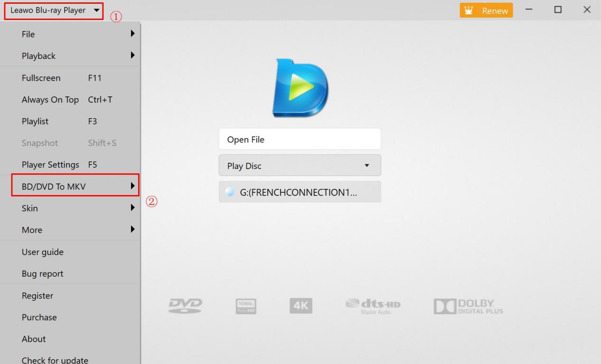
Task: Click the disc icon beside G:(FRENCHCONNECTION1...
Action: (230, 192)
